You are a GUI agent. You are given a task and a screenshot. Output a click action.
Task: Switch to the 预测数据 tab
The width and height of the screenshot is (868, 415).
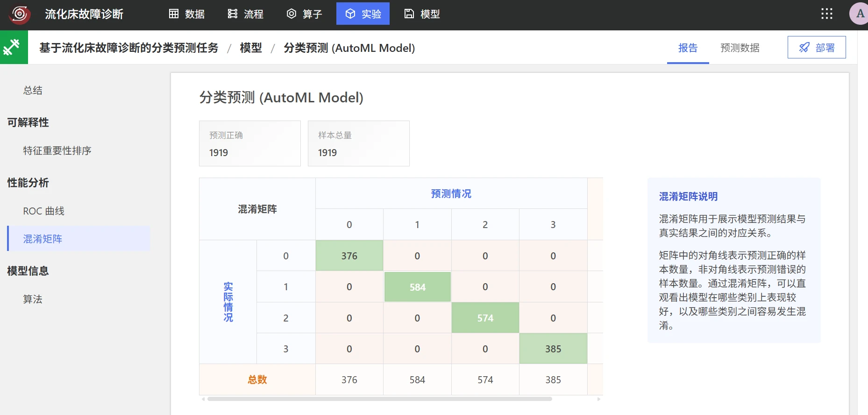740,48
